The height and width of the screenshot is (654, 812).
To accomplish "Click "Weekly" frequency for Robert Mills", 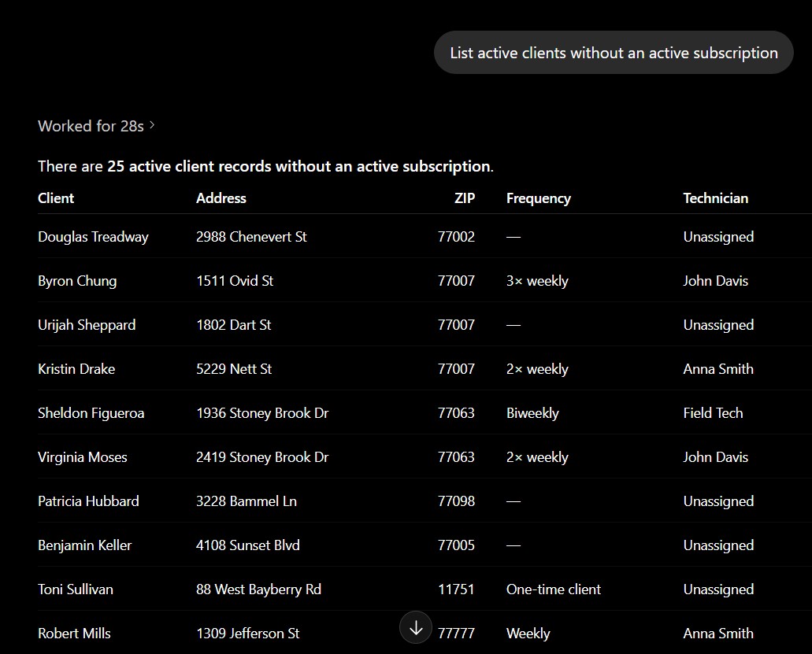I will [x=528, y=634].
